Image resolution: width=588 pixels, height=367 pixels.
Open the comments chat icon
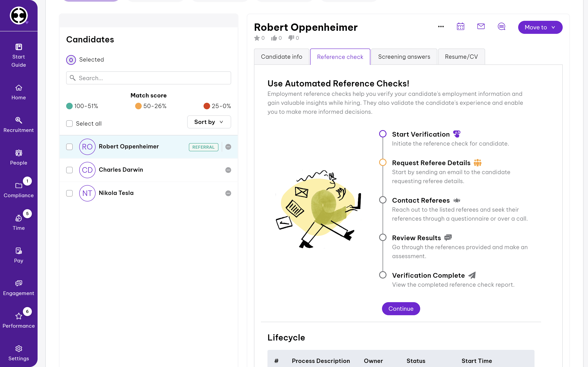(501, 27)
